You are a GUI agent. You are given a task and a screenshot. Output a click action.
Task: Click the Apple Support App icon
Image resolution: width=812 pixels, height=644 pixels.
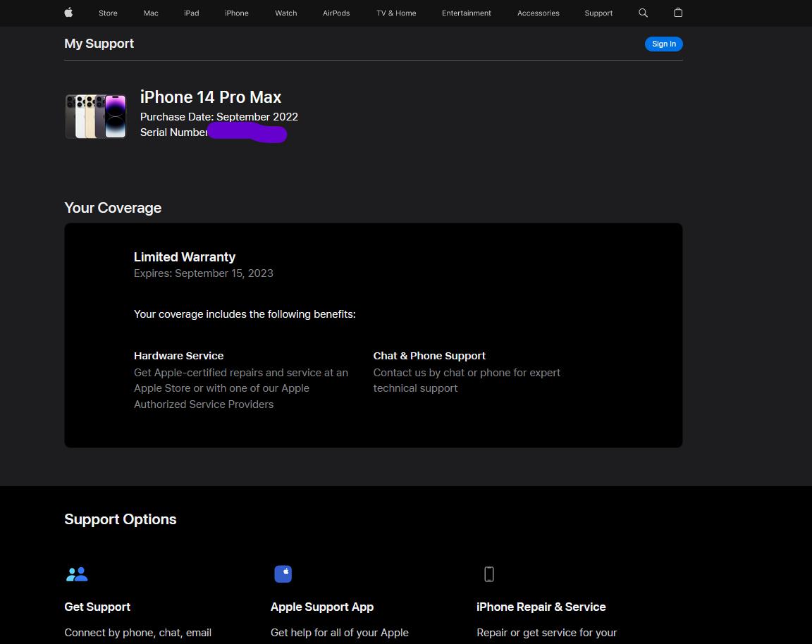point(283,574)
